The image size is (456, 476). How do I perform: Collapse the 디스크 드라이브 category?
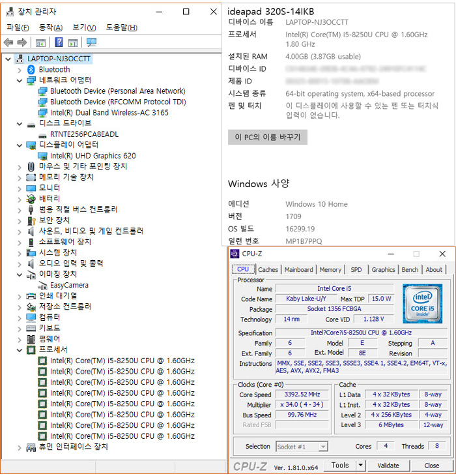click(x=20, y=124)
